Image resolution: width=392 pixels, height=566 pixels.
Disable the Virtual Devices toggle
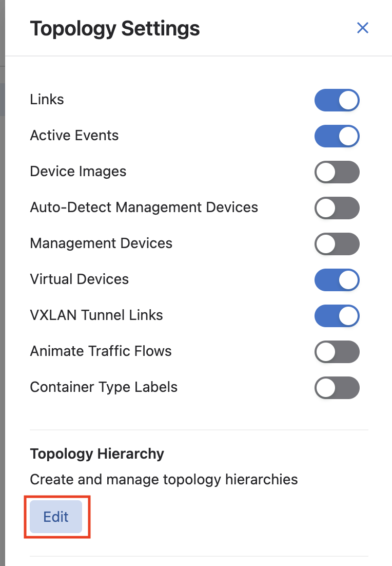tap(337, 280)
